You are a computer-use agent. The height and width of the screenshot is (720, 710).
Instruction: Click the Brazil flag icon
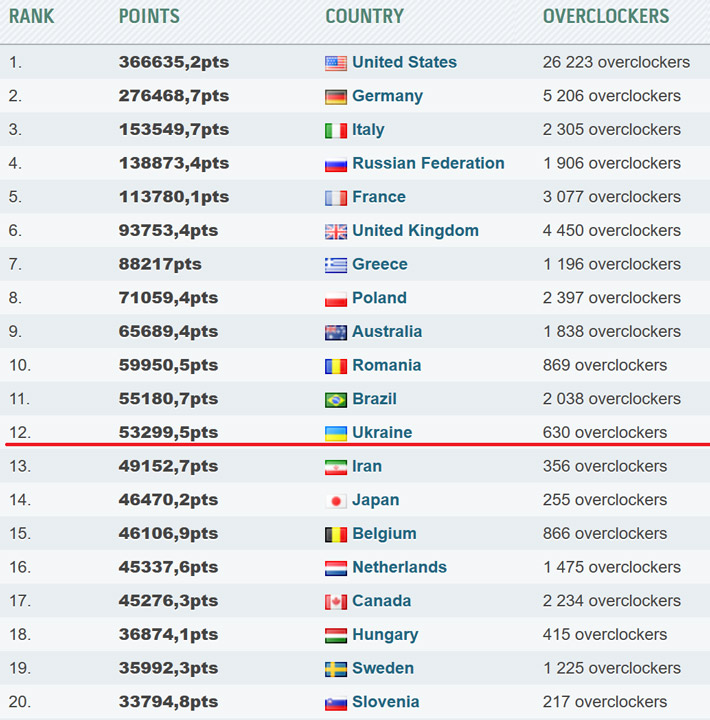coord(336,400)
